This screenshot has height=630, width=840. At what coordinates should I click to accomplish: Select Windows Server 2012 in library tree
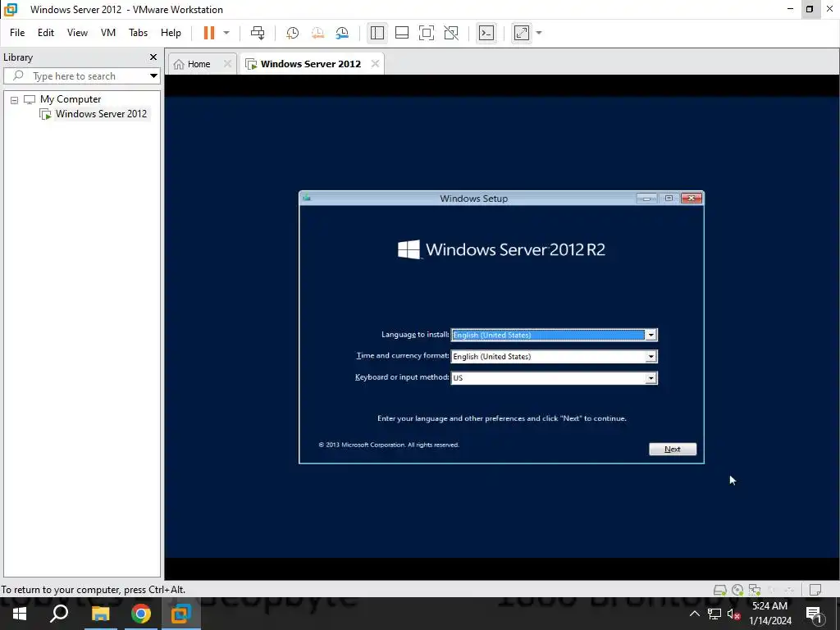click(101, 113)
